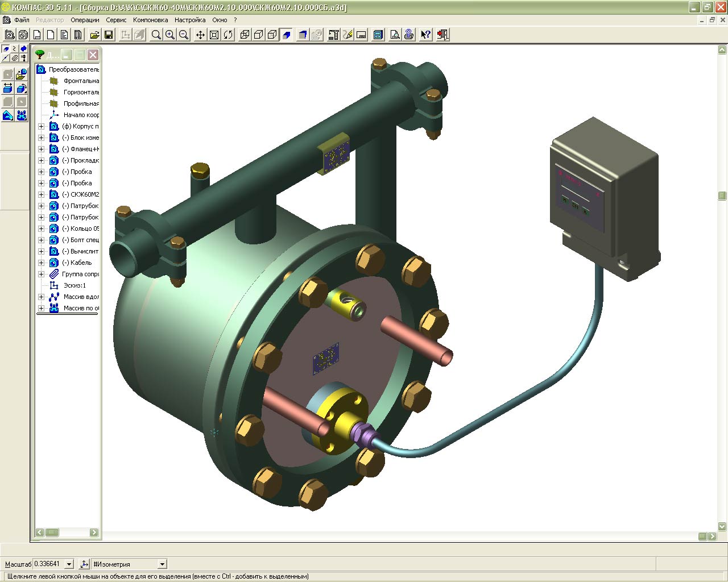Expand the (-) СКЖ60М2 node
This screenshot has height=582, width=728.
41,194
